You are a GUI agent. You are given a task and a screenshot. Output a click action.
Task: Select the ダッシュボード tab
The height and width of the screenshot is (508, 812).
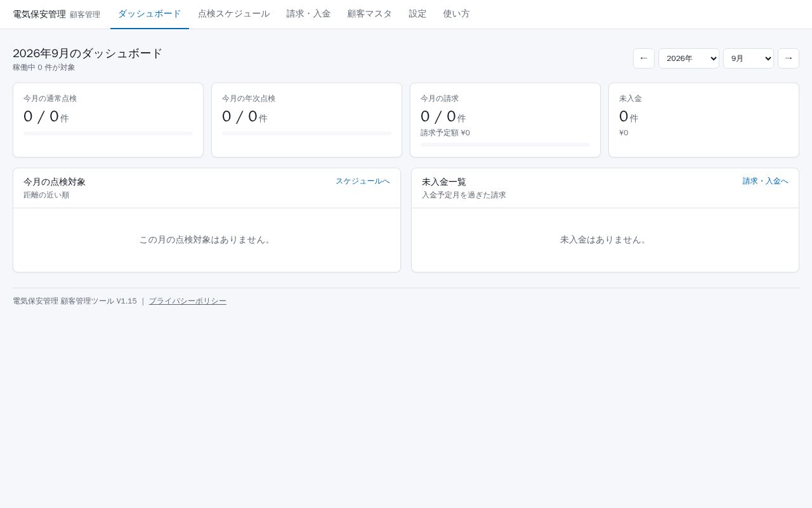tap(150, 14)
